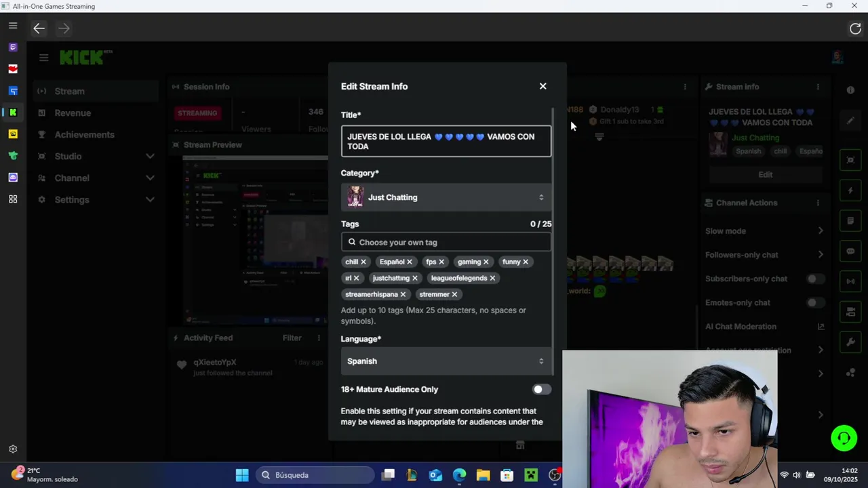Image resolution: width=868 pixels, height=488 pixels.
Task: Open the Language dropdown showing Spanish
Action: tap(446, 361)
